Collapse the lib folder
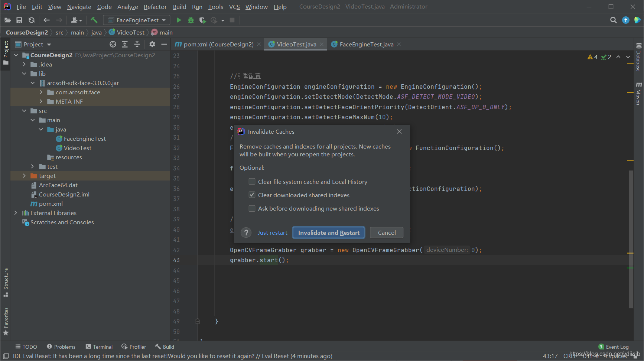The image size is (644, 361). tap(24, 74)
